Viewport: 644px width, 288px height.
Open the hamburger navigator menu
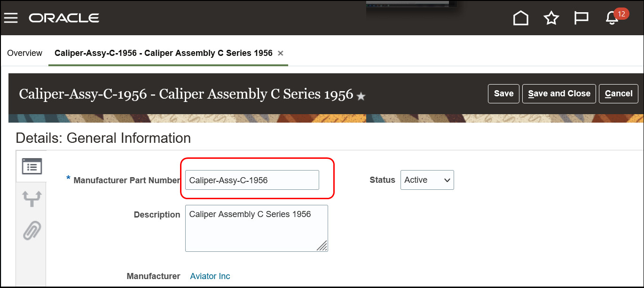11,18
